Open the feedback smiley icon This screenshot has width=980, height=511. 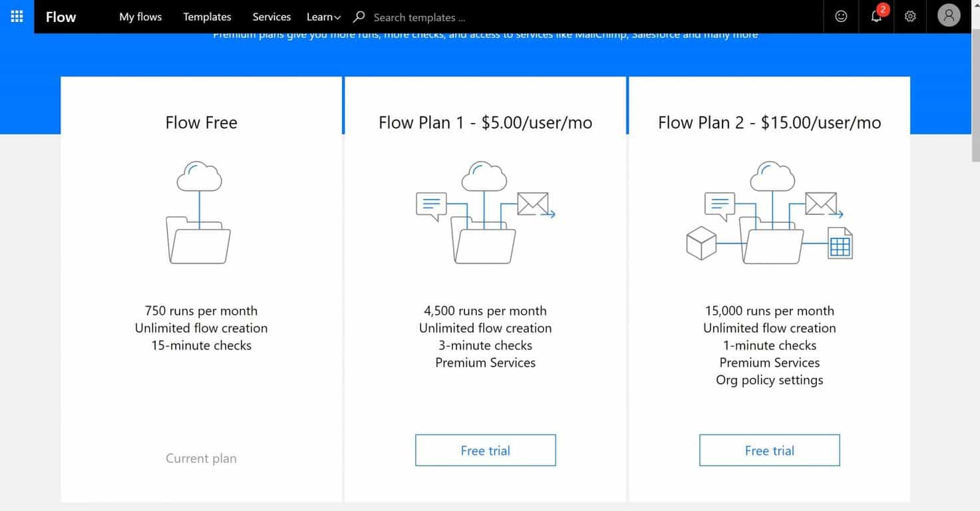pyautogui.click(x=840, y=16)
